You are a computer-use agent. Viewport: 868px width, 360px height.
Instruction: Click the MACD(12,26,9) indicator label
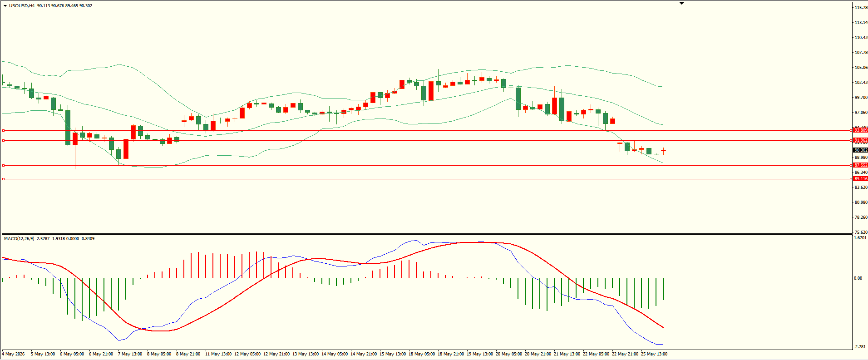pos(19,239)
